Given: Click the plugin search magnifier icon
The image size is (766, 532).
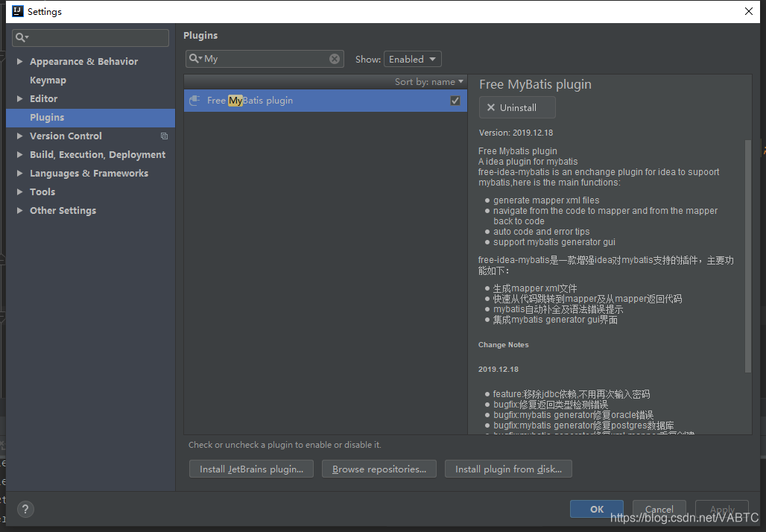Looking at the screenshot, I should click(195, 59).
